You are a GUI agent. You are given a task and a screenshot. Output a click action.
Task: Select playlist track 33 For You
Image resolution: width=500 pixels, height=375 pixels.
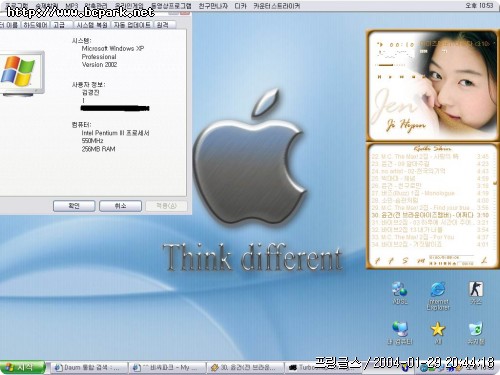(x=430, y=237)
